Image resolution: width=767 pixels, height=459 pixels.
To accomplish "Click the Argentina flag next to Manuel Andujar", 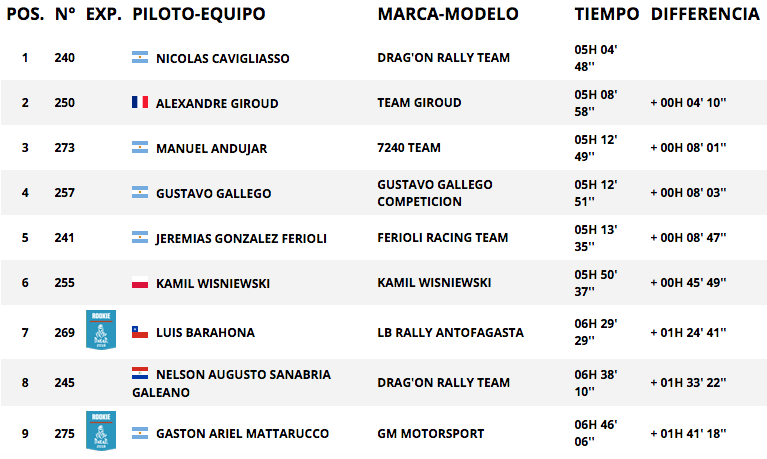I will [x=140, y=147].
